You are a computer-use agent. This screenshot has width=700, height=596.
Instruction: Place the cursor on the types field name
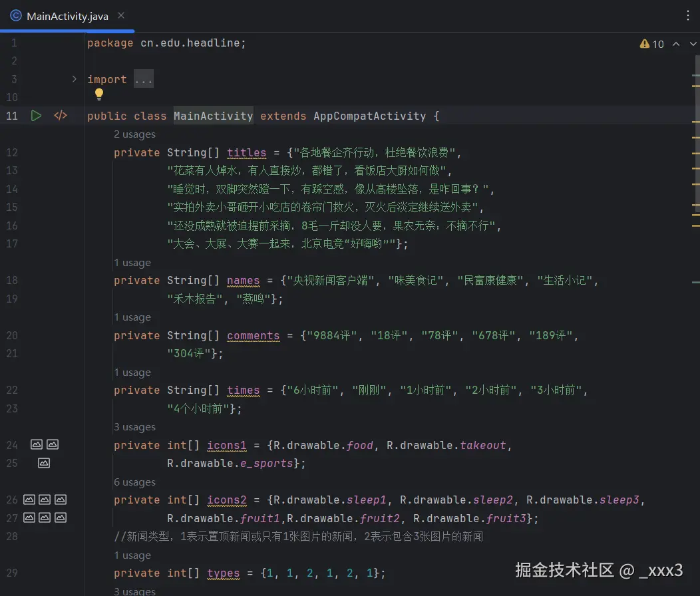223,573
